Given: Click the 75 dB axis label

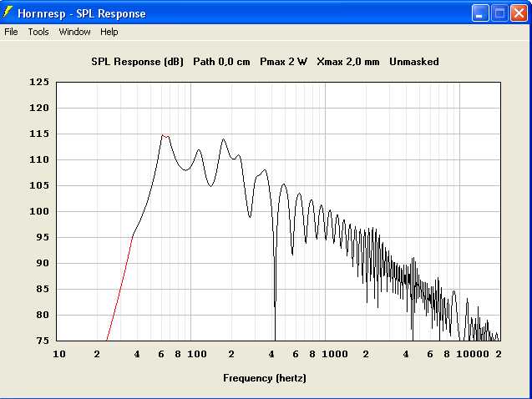Looking at the screenshot, I should pyautogui.click(x=43, y=341).
